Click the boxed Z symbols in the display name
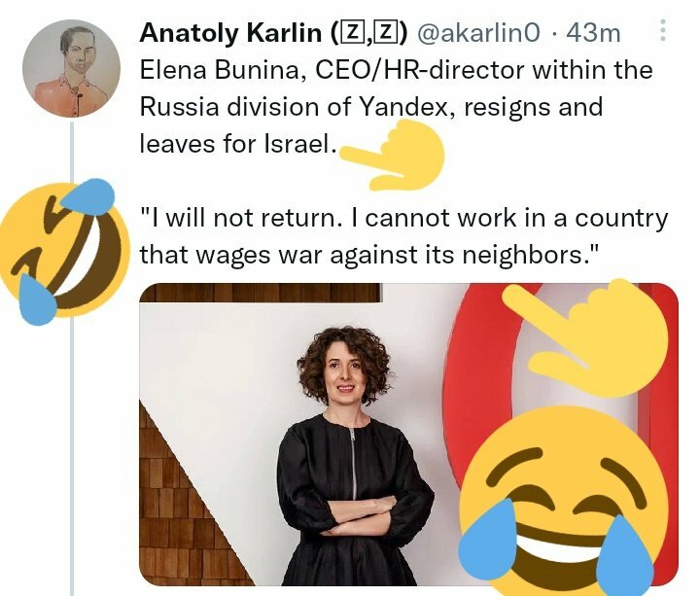700x596 pixels. coord(368,33)
